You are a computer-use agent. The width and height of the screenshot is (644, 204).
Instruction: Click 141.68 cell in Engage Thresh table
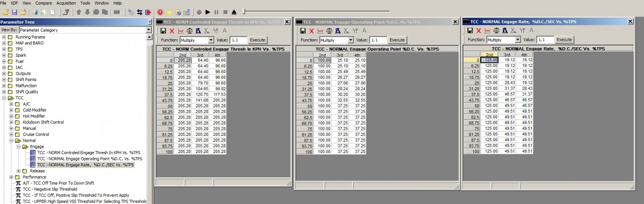[201, 100]
